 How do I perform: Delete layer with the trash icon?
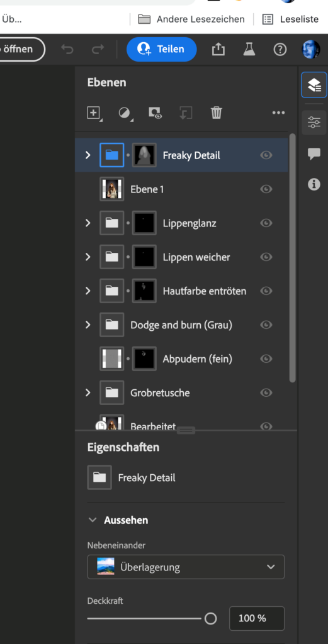pos(216,113)
